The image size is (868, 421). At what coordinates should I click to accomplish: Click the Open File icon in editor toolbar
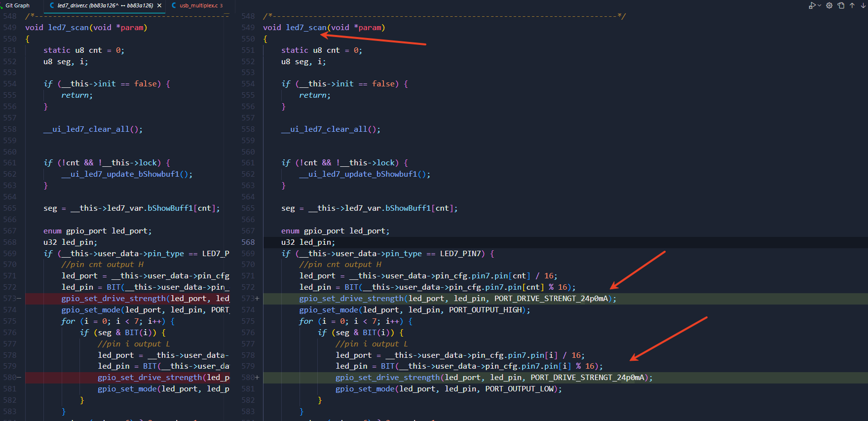click(841, 5)
